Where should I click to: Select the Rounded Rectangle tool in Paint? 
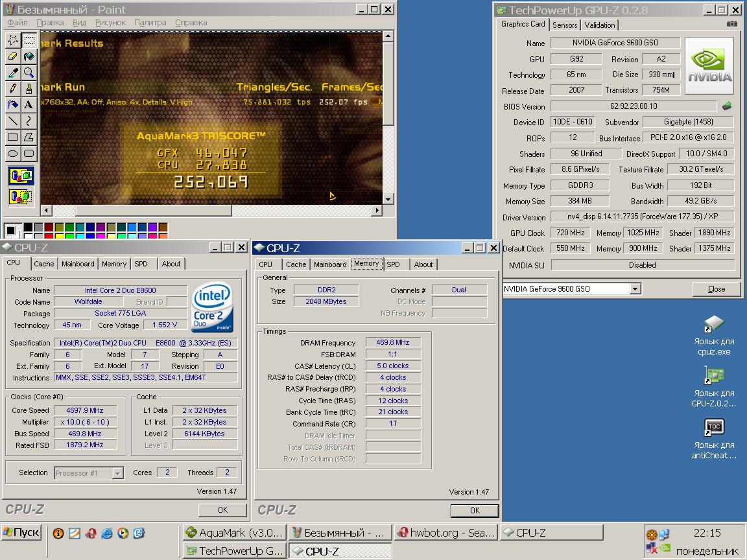click(29, 154)
